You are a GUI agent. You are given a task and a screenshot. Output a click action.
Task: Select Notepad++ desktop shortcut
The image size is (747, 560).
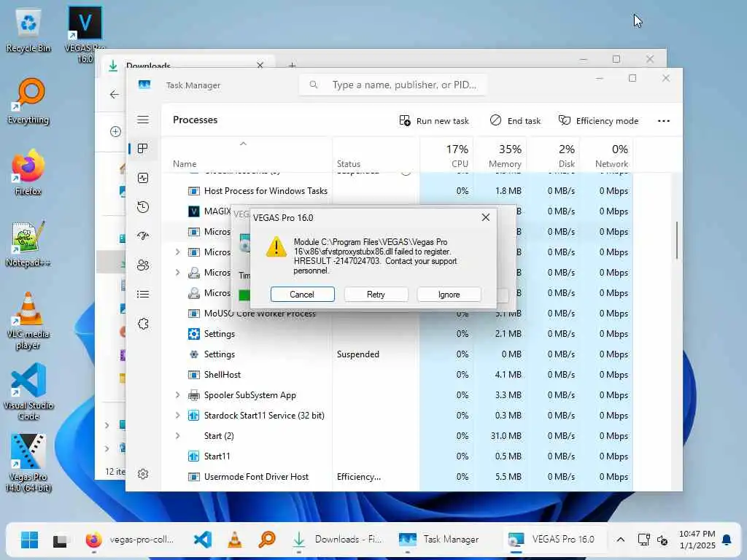[x=28, y=244]
